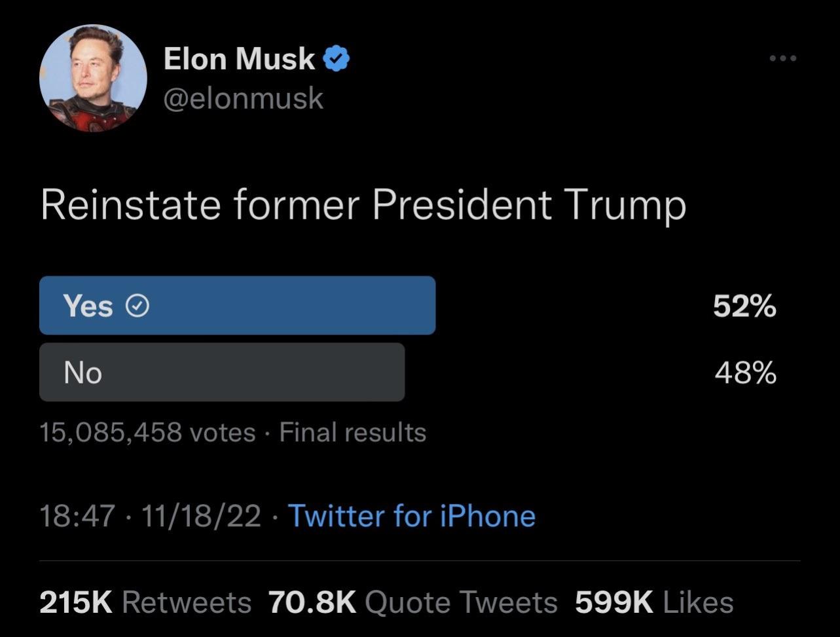Click the "Reinstate former President Trump" tweet text
Viewport: 840px width, 637px height.
coord(363,206)
